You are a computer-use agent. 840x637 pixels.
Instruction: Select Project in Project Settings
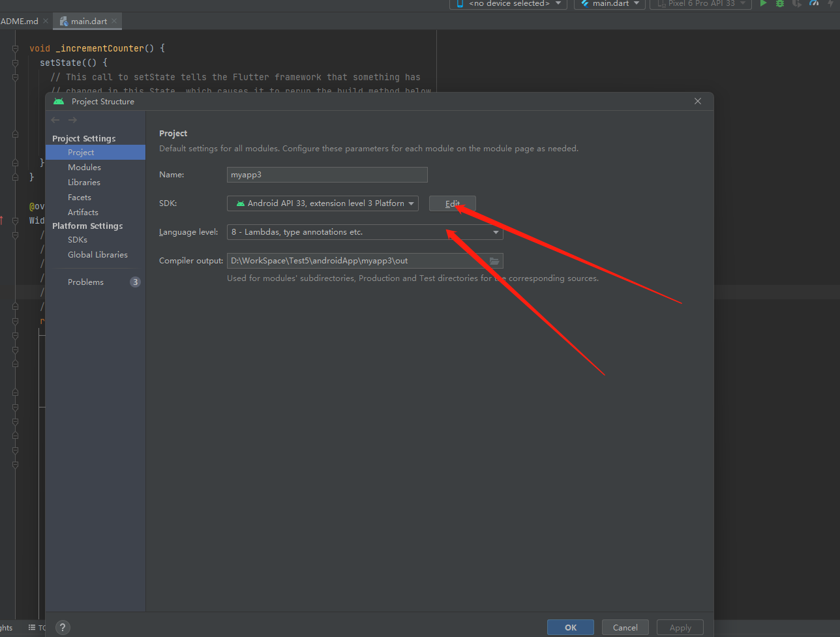point(95,153)
